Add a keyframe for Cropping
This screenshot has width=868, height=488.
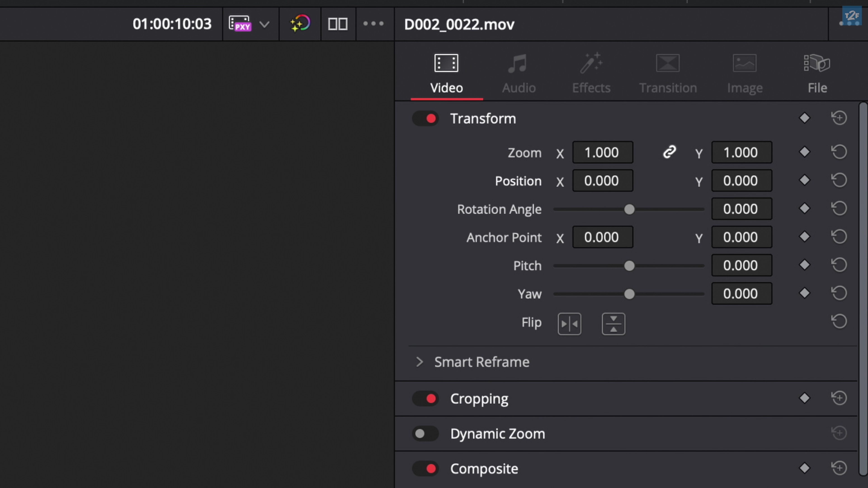[804, 398]
